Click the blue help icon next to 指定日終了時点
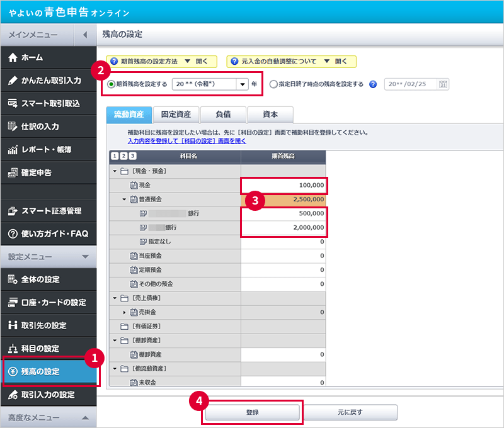This screenshot has width=504, height=428. click(373, 84)
